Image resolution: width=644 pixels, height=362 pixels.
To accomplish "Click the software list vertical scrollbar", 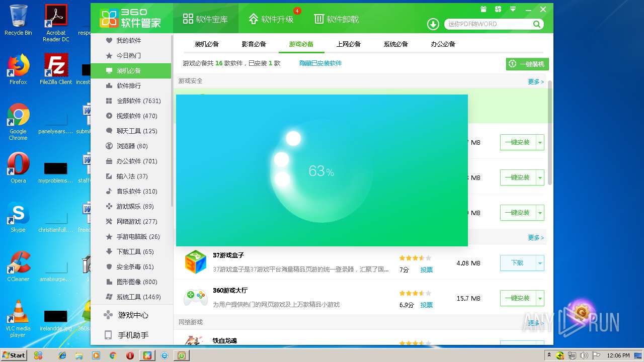I will (550, 132).
